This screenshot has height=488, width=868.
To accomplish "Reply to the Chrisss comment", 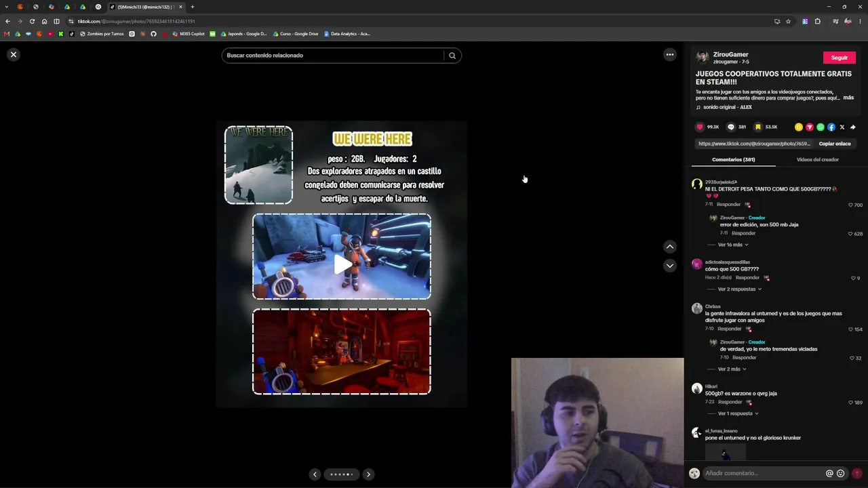I will 730,329.
